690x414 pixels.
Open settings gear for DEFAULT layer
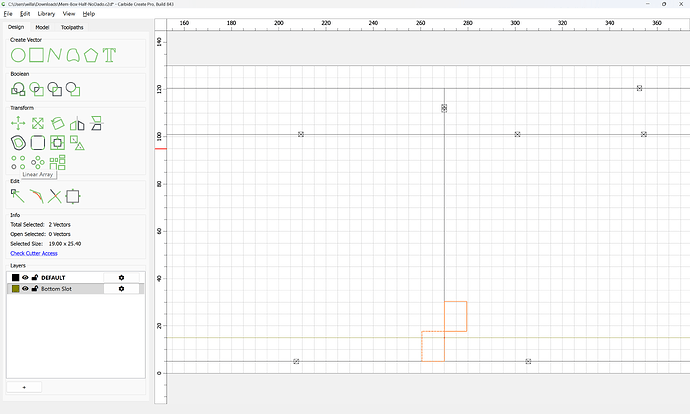pos(121,278)
